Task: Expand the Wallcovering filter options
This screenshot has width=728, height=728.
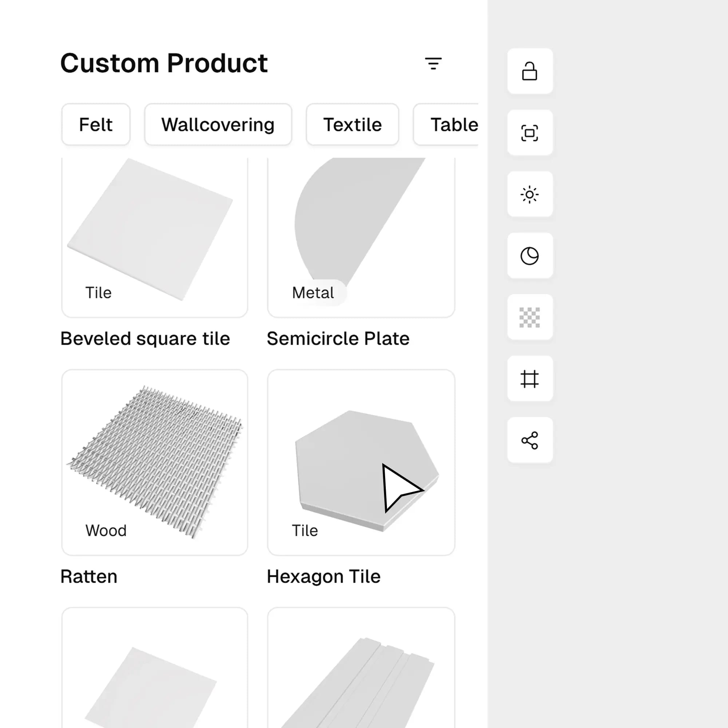Action: click(x=218, y=124)
